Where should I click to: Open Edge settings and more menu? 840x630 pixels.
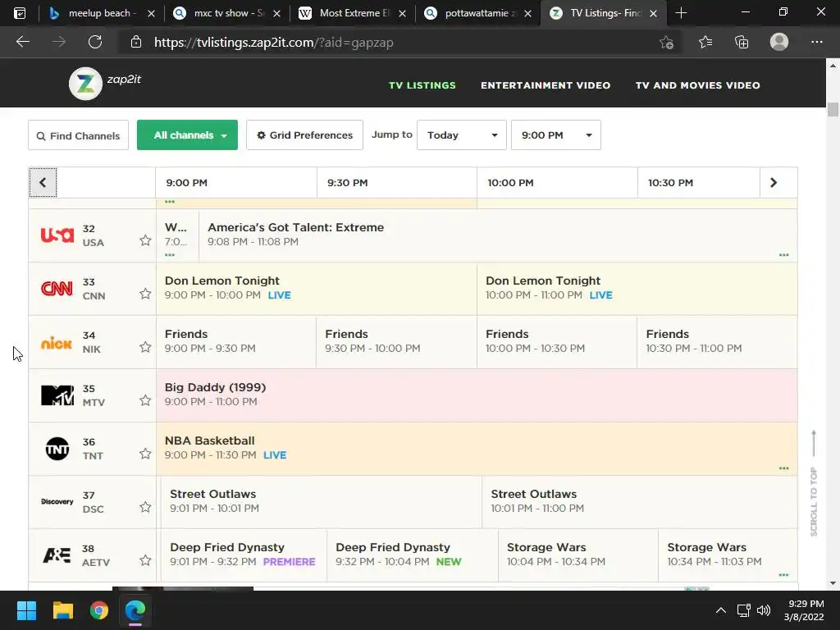[x=816, y=42]
